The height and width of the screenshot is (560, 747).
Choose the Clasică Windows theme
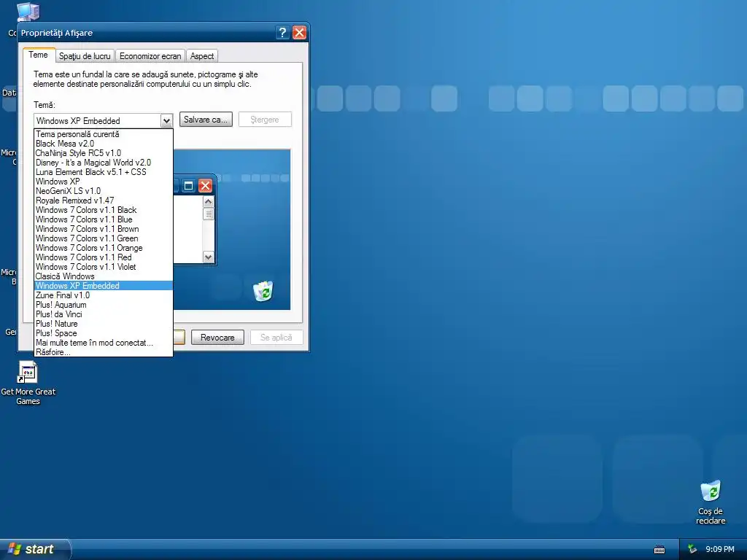tap(104, 276)
